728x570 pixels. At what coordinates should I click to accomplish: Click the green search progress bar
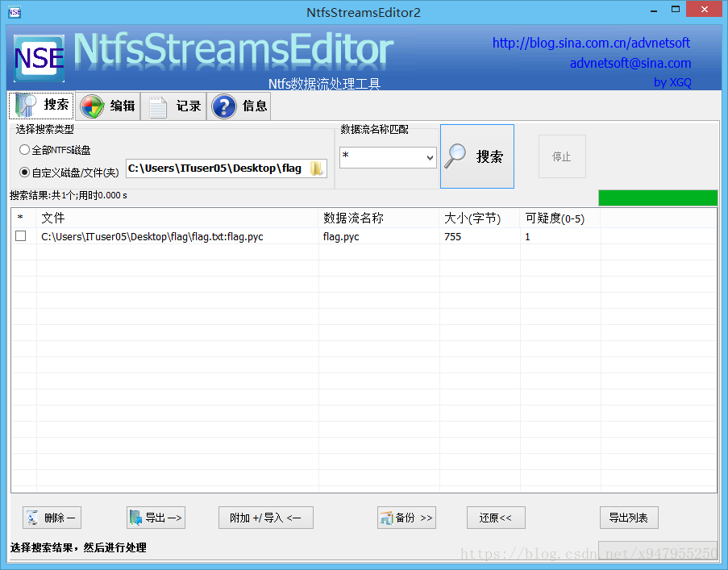658,198
